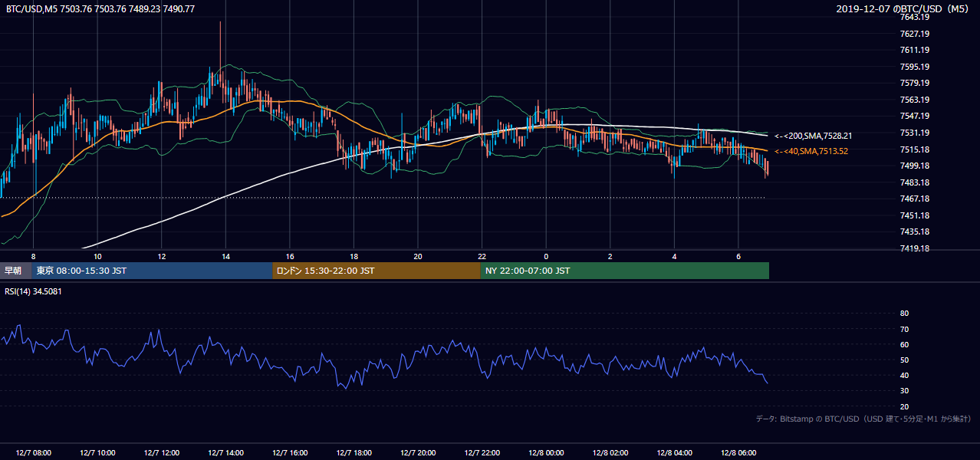
Task: Click the 12/7 10:00 bottom time label
Action: pos(97,452)
